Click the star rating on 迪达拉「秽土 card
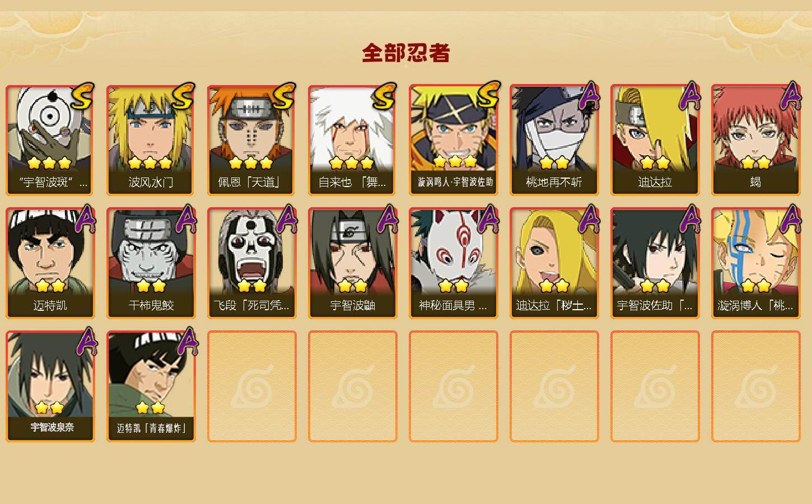Viewport: 812px width, 504px height. coord(554,286)
